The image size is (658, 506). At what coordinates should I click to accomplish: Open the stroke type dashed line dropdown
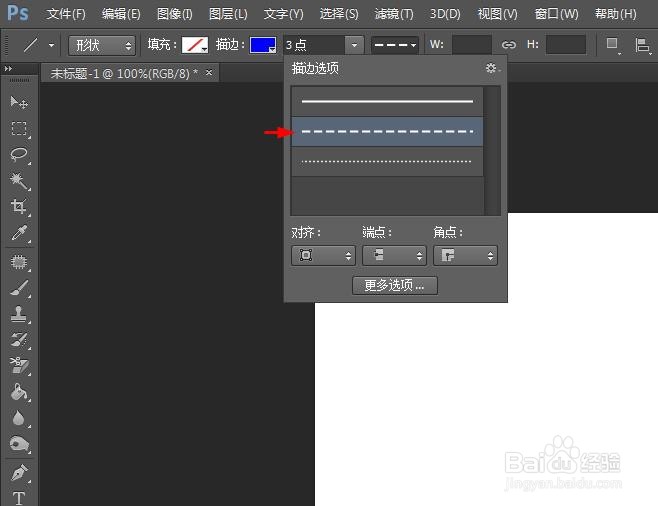click(395, 45)
